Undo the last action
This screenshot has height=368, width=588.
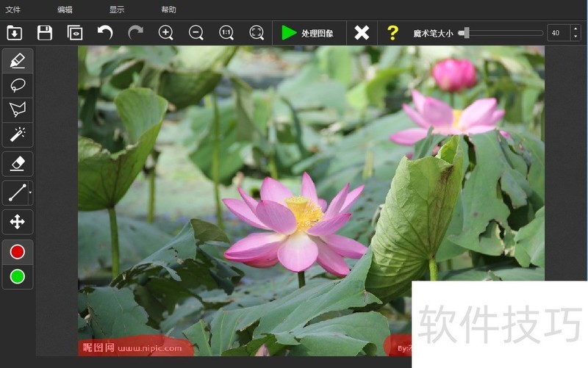click(x=105, y=32)
